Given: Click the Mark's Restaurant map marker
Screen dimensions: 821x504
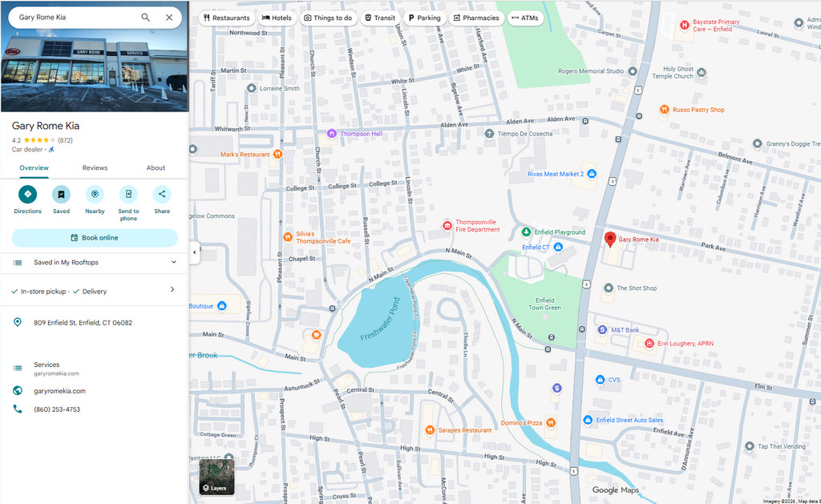Looking at the screenshot, I should (278, 154).
